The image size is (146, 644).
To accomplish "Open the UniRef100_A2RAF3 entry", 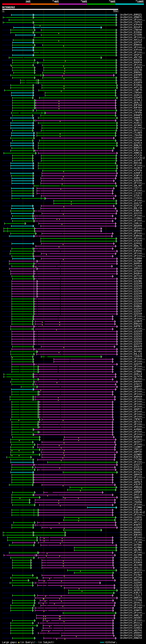I will click(x=131, y=173).
